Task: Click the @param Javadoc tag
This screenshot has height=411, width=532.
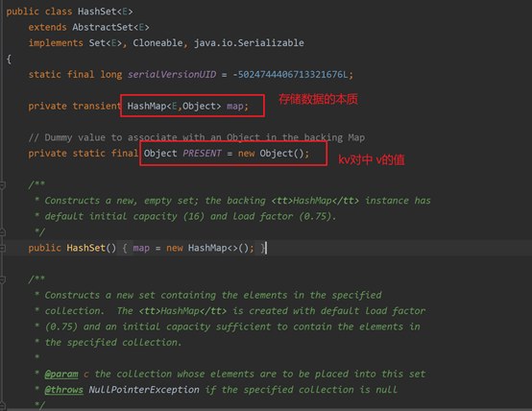Action: (61, 374)
